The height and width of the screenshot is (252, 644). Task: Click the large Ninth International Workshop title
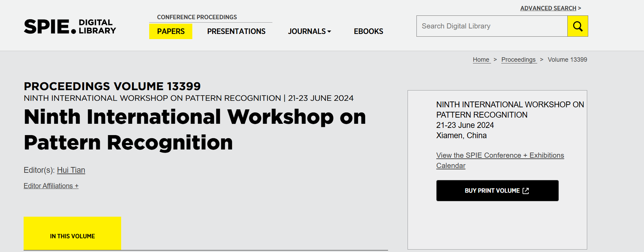coord(194,130)
